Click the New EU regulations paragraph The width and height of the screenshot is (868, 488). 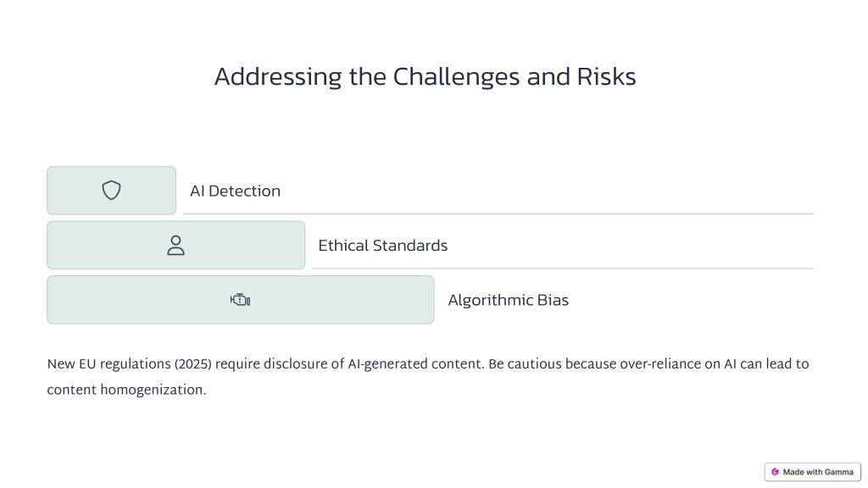(x=428, y=377)
